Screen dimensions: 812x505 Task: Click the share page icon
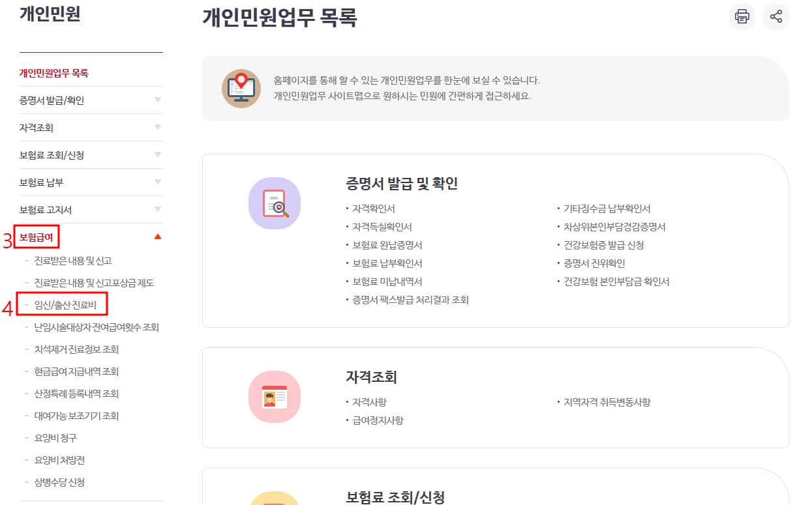tap(776, 17)
